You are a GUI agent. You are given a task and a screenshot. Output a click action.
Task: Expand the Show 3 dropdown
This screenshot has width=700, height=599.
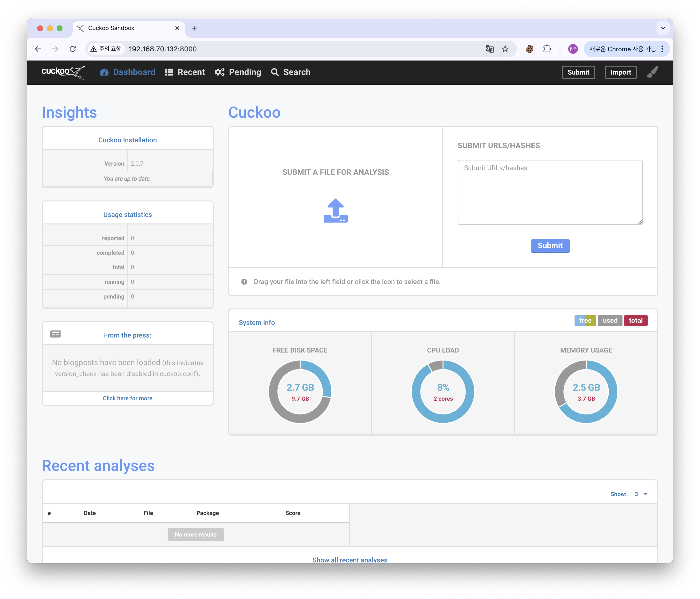pyautogui.click(x=640, y=494)
